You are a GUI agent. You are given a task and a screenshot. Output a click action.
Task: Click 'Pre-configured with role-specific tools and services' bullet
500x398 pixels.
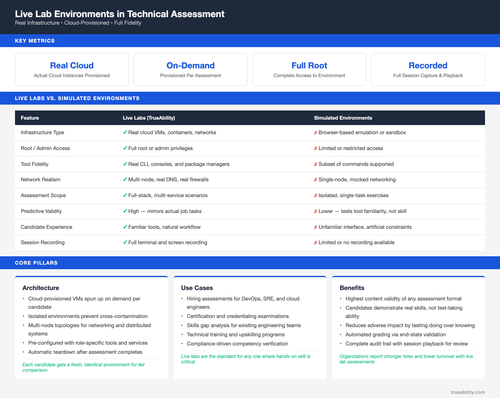pos(88,343)
